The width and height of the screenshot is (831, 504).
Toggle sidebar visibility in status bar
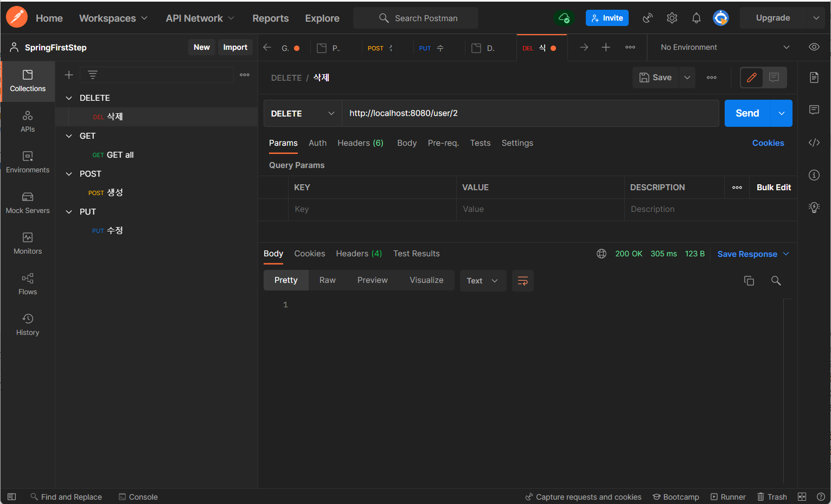(x=11, y=496)
